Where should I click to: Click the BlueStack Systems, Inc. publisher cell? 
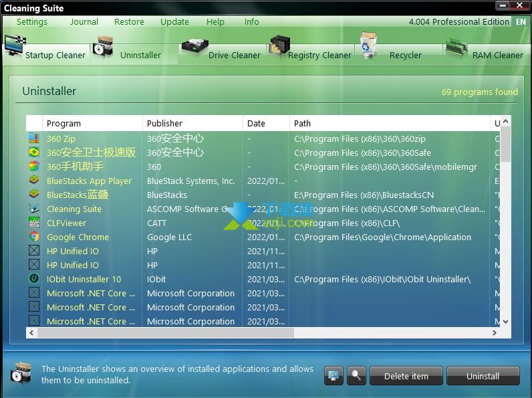coord(190,181)
